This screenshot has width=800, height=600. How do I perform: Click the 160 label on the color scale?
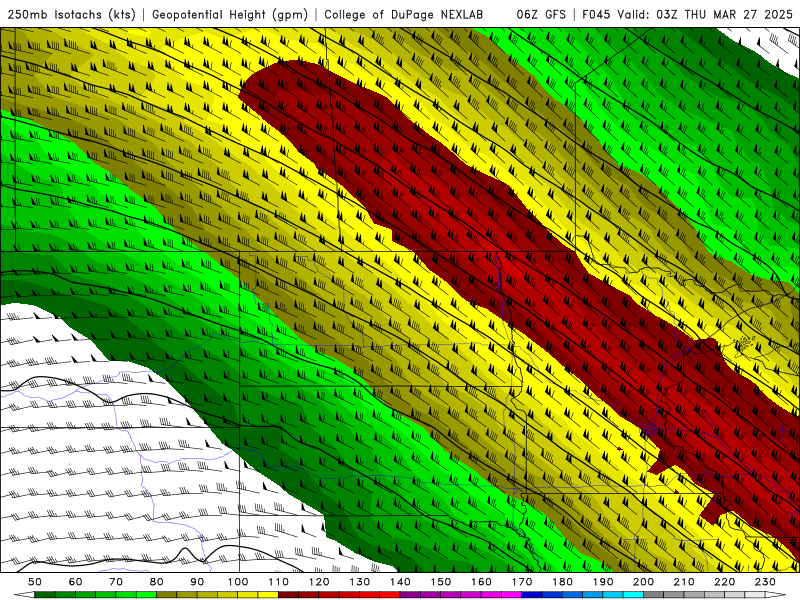coord(482,582)
